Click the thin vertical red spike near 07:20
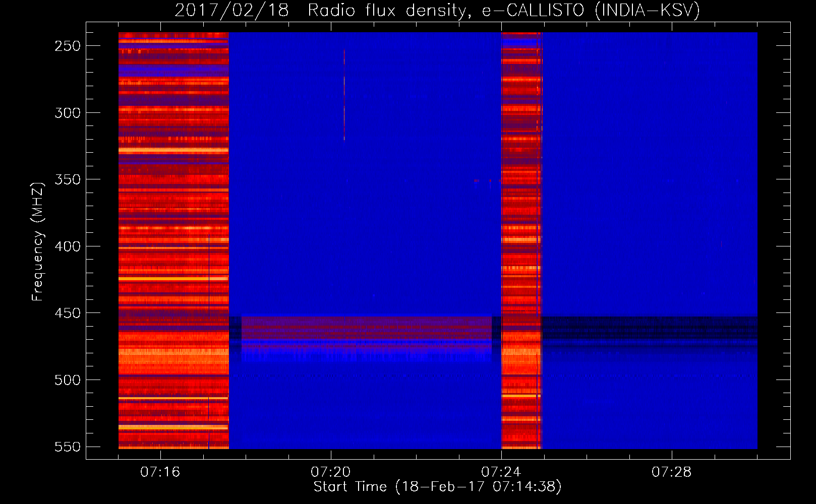Screen dimensions: 816x504 tap(344, 95)
